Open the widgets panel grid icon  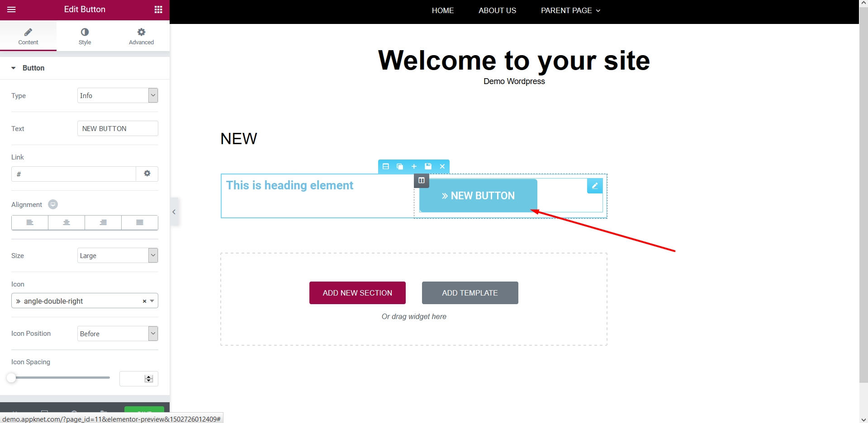pyautogui.click(x=158, y=9)
